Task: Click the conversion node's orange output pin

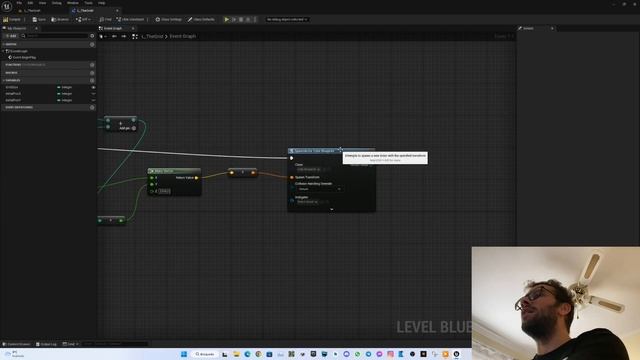Action: click(253, 173)
